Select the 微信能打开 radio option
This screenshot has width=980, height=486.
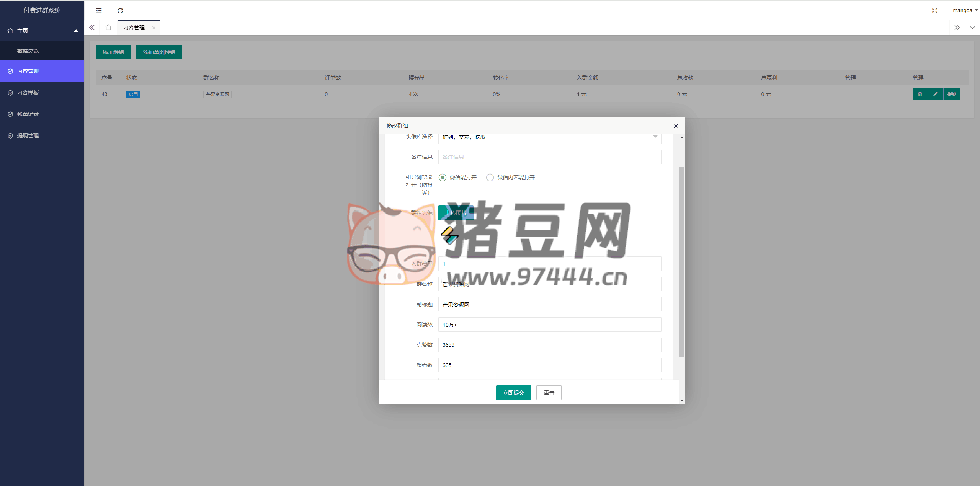(443, 178)
